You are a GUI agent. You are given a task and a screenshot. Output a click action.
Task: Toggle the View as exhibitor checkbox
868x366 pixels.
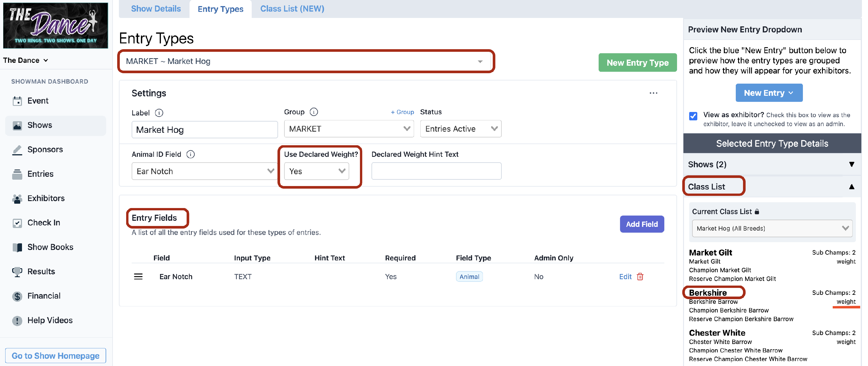tap(693, 116)
